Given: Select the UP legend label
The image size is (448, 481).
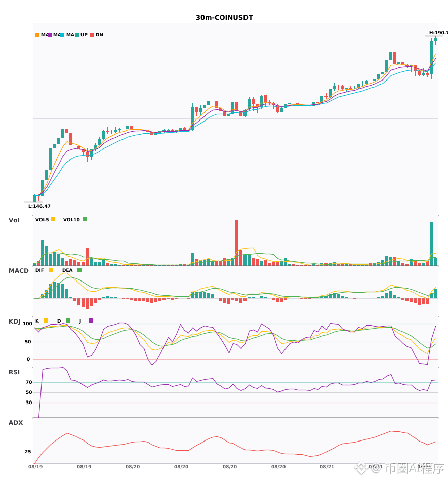Looking at the screenshot, I should (84, 35).
